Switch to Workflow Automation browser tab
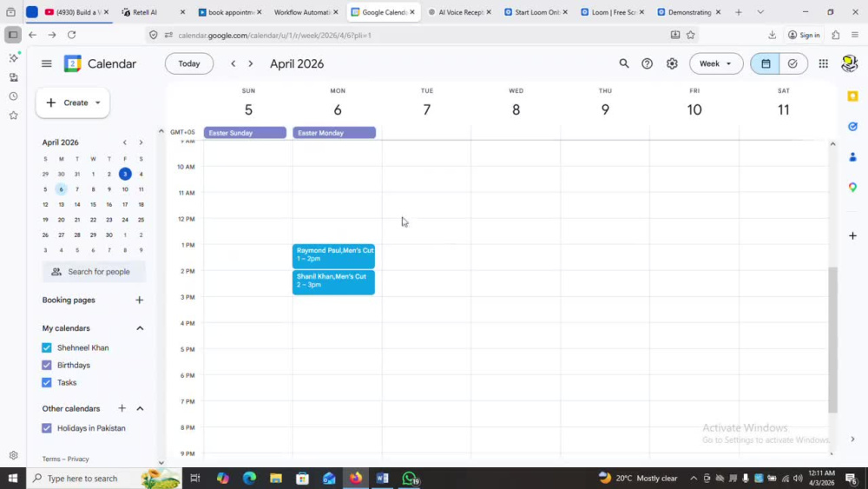Screen dimensions: 868x489 click(305, 12)
